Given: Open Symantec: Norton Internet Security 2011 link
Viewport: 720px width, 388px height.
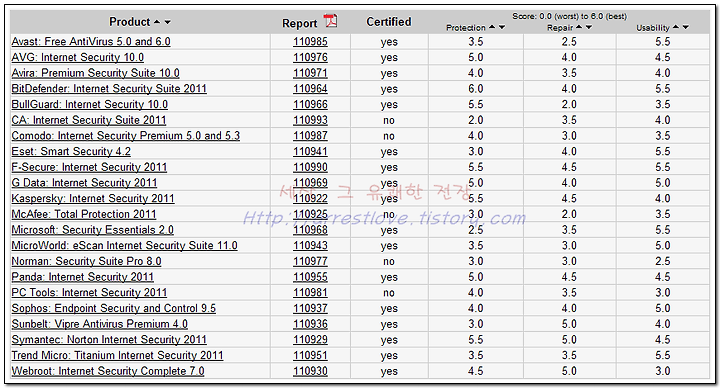Looking at the screenshot, I should (109, 340).
